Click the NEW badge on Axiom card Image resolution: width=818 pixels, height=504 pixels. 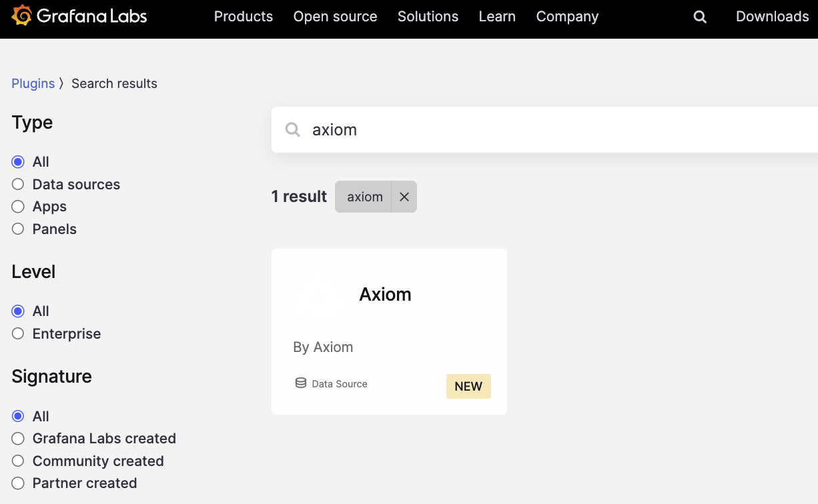pyautogui.click(x=468, y=387)
